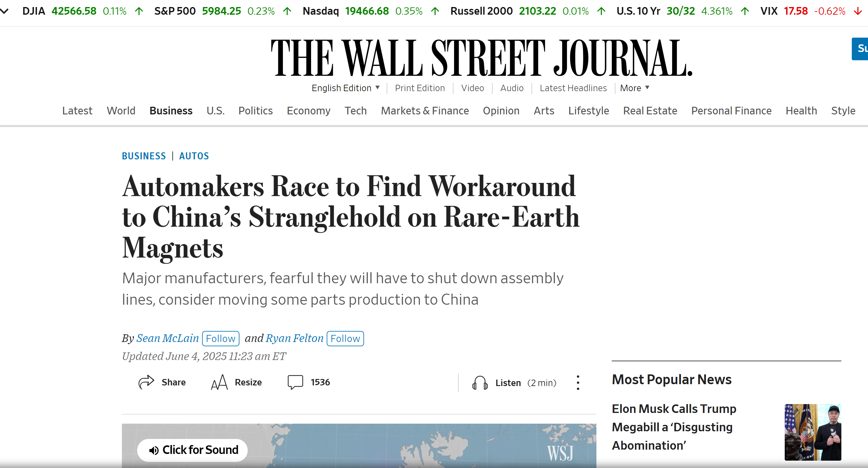Viewport: 868px width, 468px height.
Task: Click the blue Subscribe button
Action: click(x=860, y=49)
